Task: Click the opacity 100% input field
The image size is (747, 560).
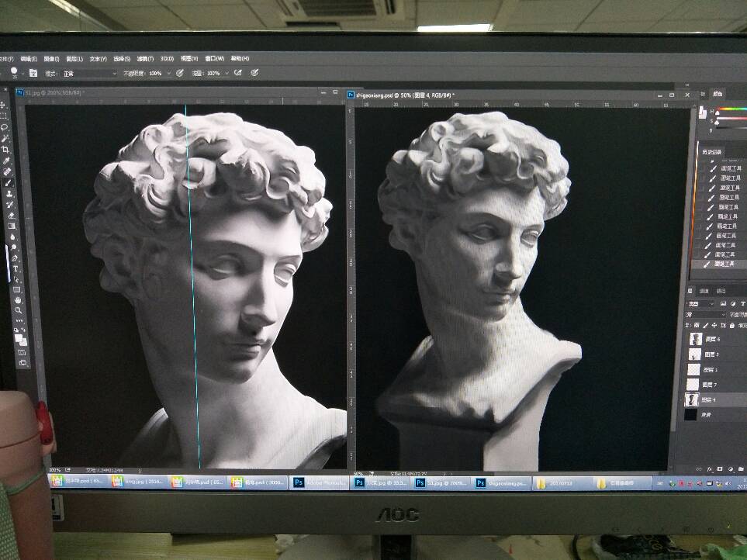Action: click(155, 74)
